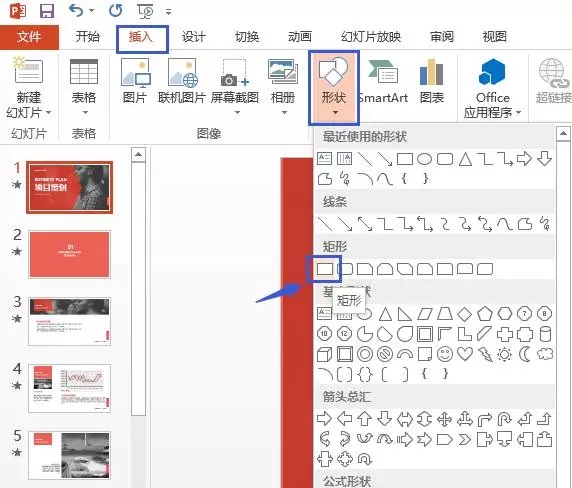
Task: Select the rectangle shape in 矩形 section
Action: click(x=324, y=269)
